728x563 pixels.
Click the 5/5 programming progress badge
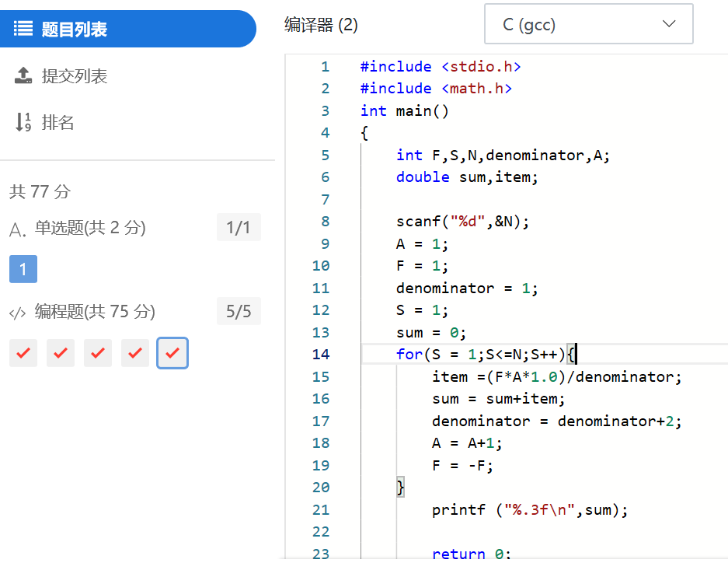click(x=239, y=312)
